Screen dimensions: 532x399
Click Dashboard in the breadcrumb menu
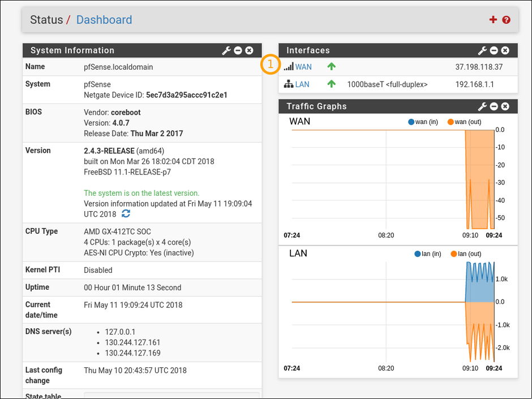pos(104,20)
